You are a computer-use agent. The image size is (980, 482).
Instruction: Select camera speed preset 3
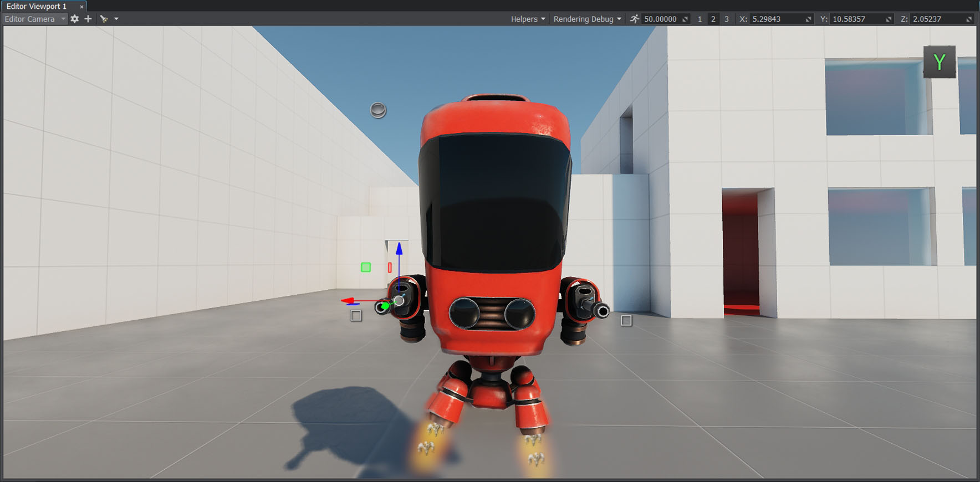[x=726, y=19]
